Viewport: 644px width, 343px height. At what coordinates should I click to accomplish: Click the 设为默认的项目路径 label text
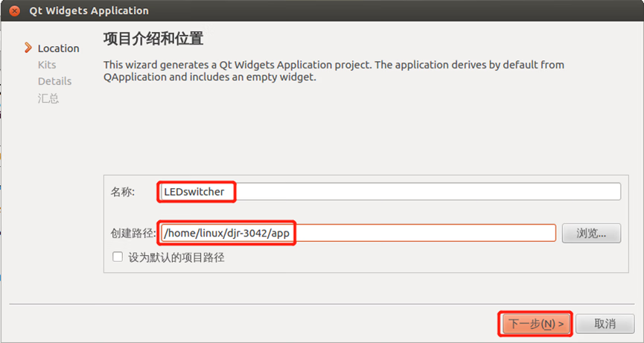pos(176,257)
